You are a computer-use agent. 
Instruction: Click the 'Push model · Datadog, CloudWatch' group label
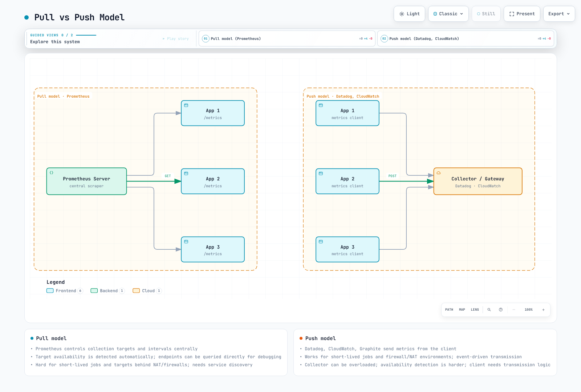pyautogui.click(x=343, y=97)
